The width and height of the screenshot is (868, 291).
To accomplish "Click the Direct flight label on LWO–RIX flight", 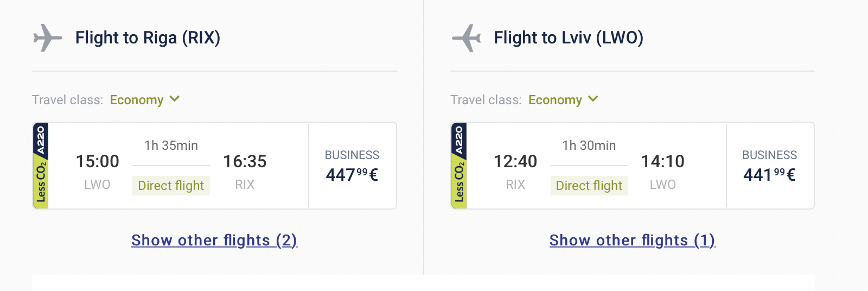I will (171, 186).
